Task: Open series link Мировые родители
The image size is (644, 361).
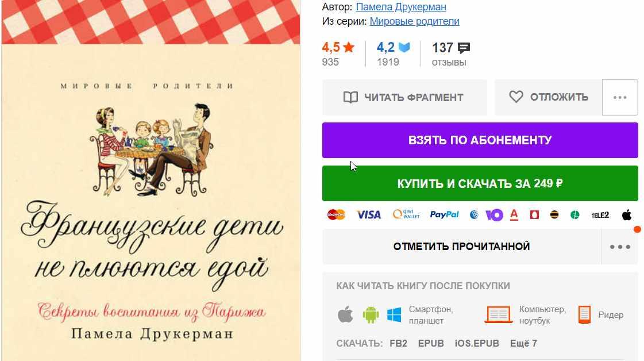Action: point(414,21)
